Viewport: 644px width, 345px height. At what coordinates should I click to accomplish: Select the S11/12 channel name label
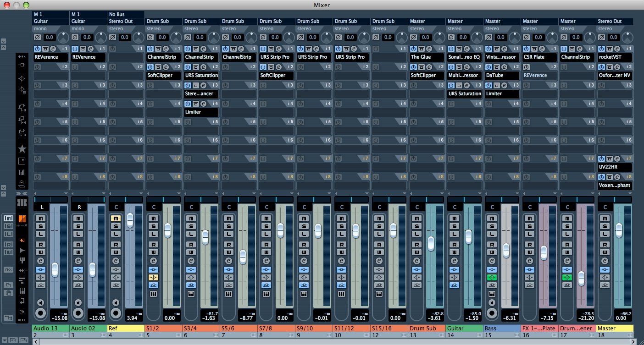(352, 329)
